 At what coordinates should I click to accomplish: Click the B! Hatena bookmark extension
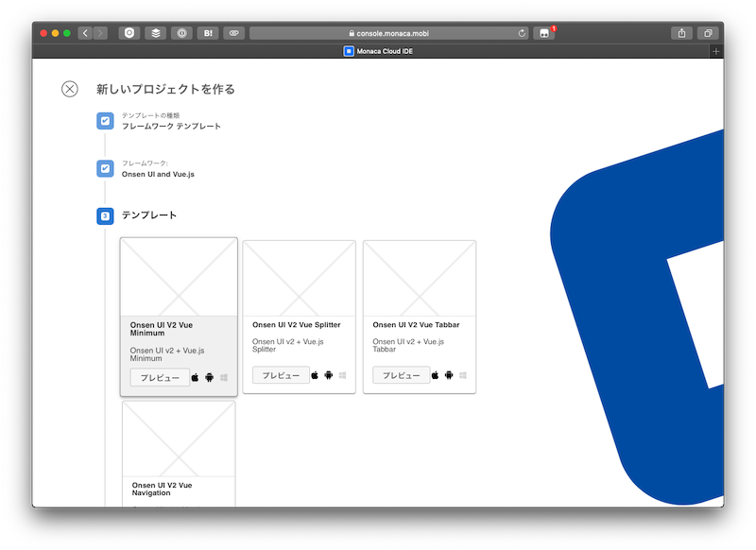tap(208, 33)
